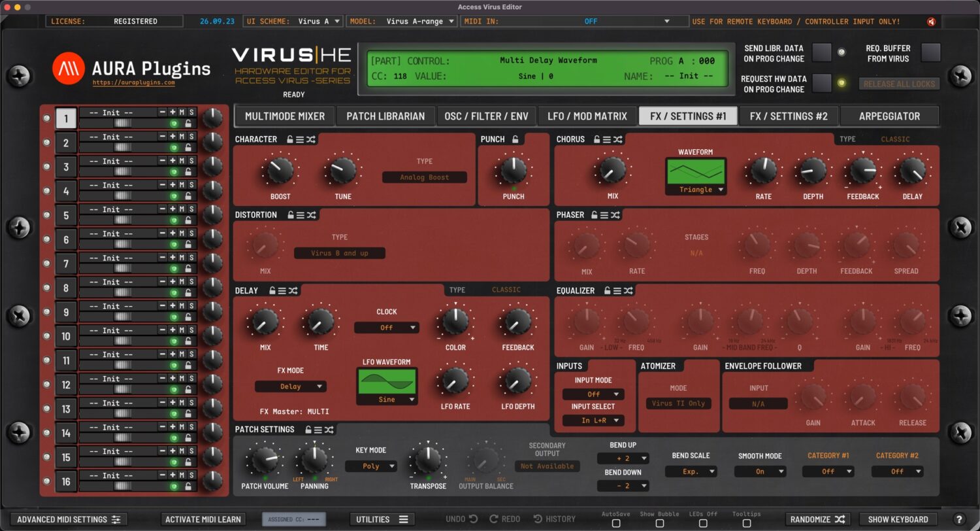The height and width of the screenshot is (531, 980).
Task: Enable the LEDs Off checkbox
Action: 703,523
